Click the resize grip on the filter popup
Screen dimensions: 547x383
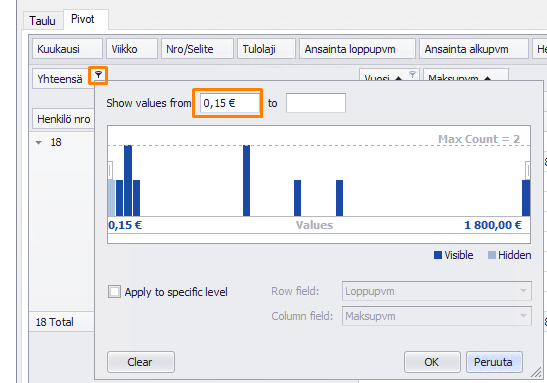click(x=537, y=373)
